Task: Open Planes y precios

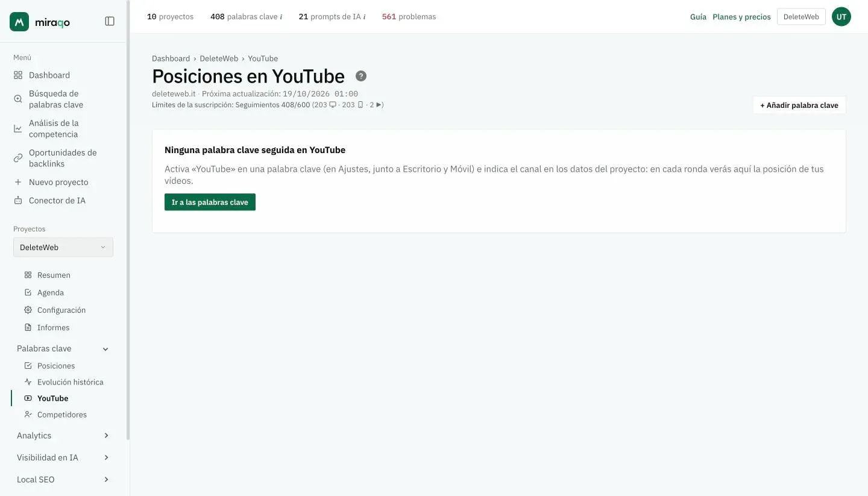Action: [x=741, y=17]
